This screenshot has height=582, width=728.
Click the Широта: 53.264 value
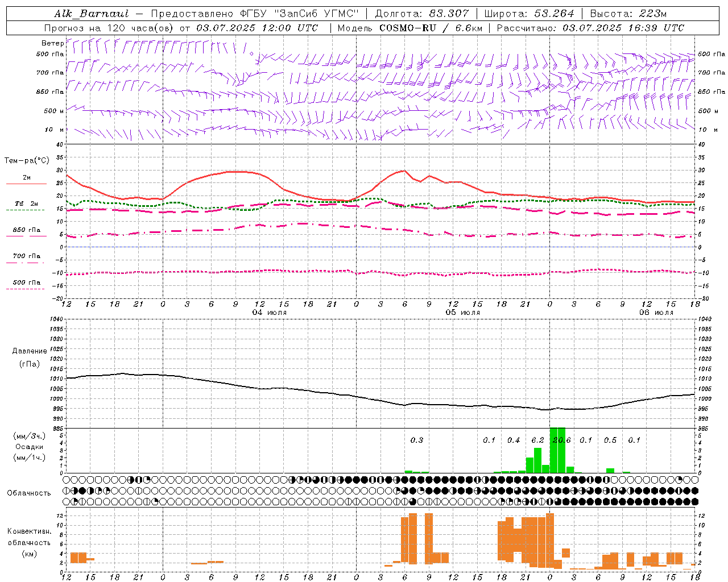click(x=529, y=14)
